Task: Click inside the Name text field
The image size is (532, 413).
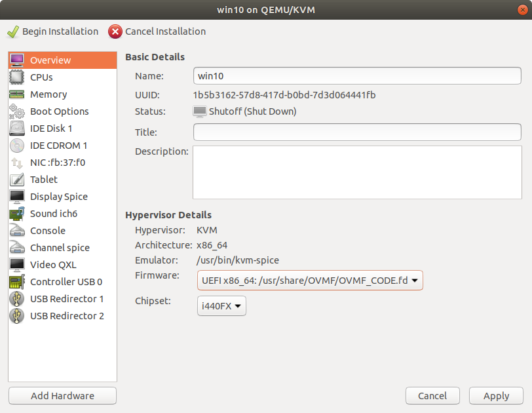Action: (357, 75)
